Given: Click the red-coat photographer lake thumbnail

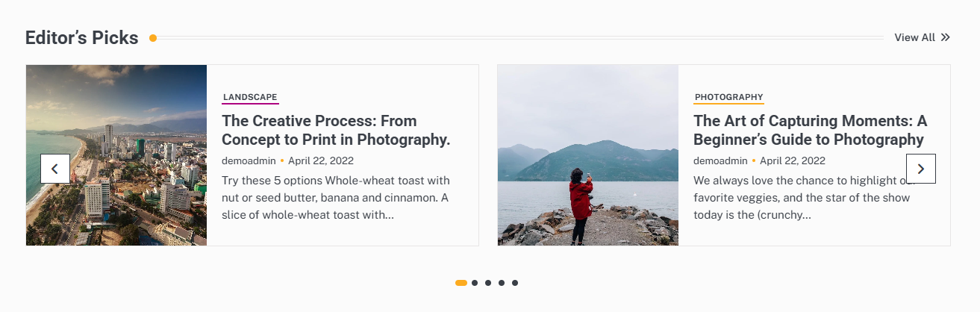Looking at the screenshot, I should 587,155.
